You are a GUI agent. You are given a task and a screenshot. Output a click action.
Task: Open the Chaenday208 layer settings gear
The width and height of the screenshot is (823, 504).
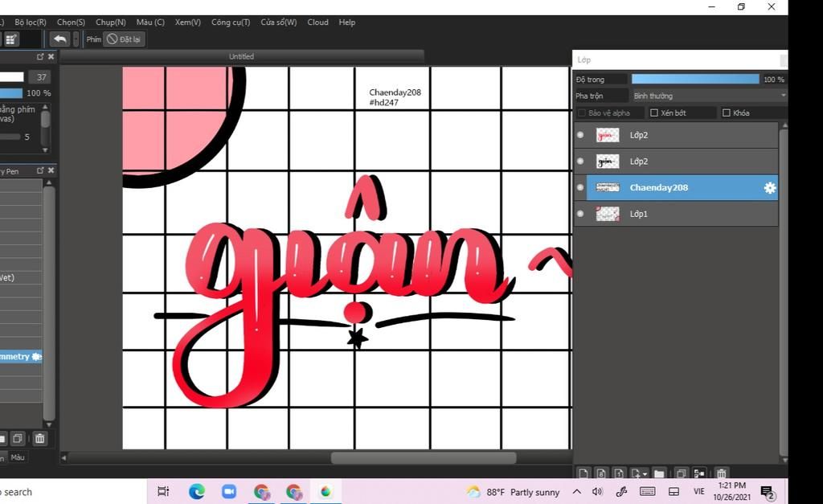click(769, 188)
